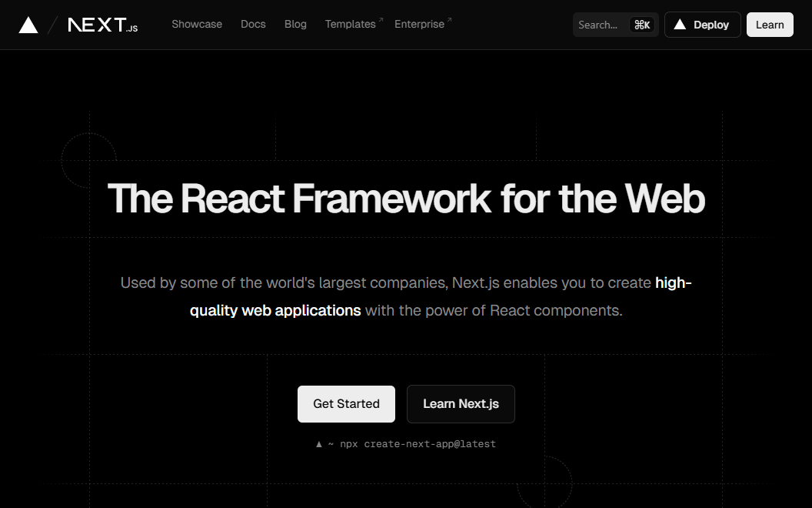The width and height of the screenshot is (812, 508).
Task: Click the "The React Framework for the Web" heading
Action: click(406, 199)
